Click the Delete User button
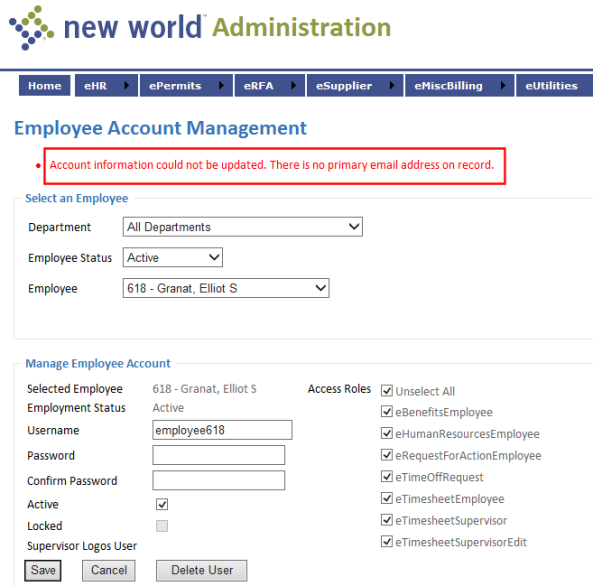This screenshot has width=593, height=586. (x=202, y=570)
